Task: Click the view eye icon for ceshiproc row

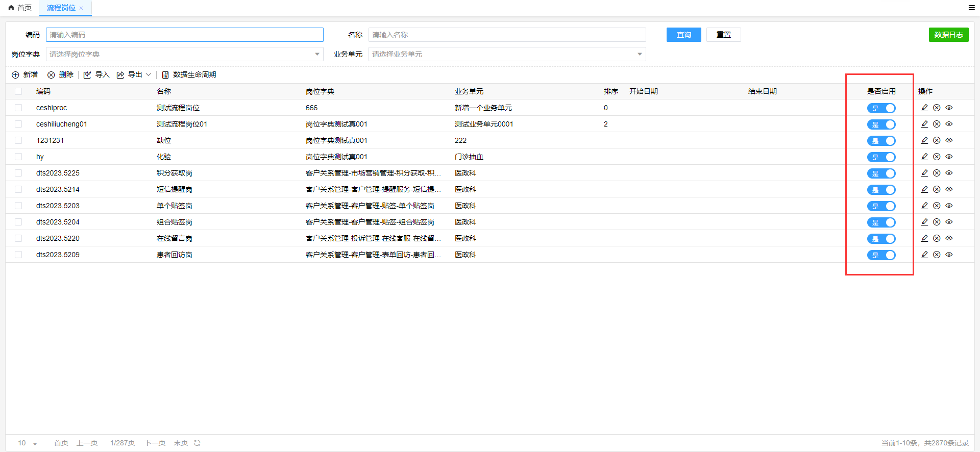Action: [x=949, y=108]
